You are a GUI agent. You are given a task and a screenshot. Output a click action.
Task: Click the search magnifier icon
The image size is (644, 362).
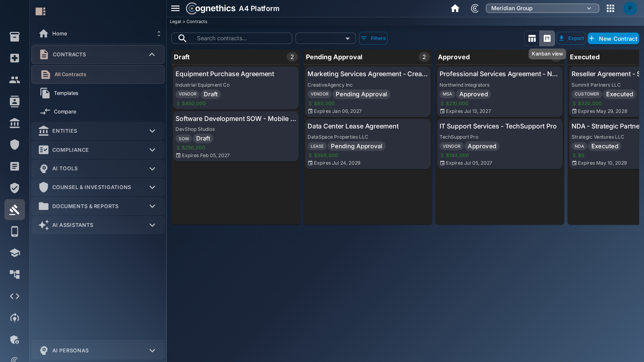[x=182, y=38]
